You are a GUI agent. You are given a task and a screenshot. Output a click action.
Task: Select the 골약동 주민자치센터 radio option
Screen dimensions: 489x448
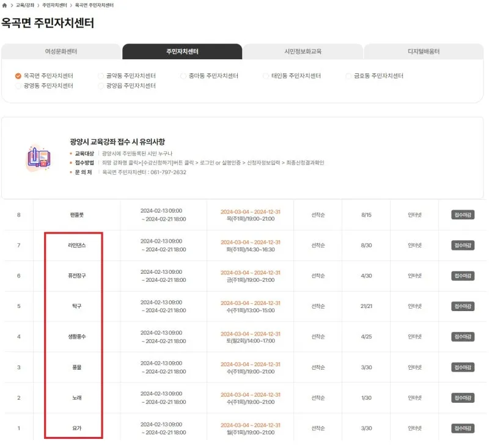click(x=101, y=76)
